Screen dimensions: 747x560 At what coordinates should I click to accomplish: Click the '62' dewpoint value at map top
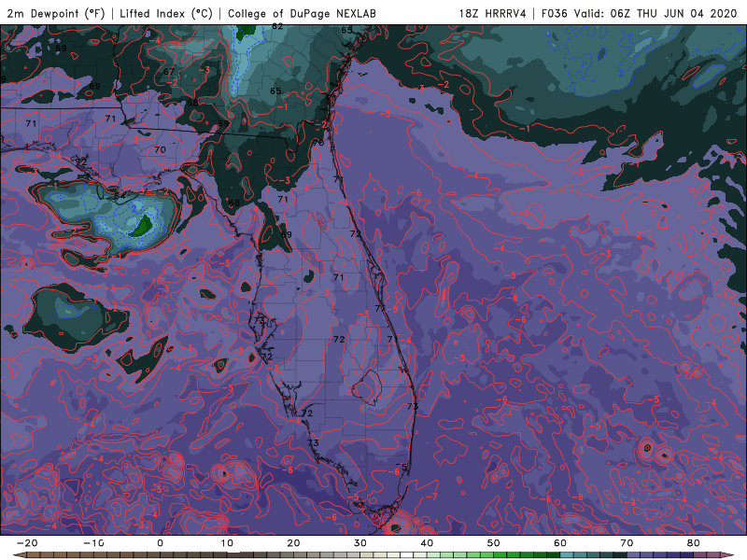pos(277,27)
